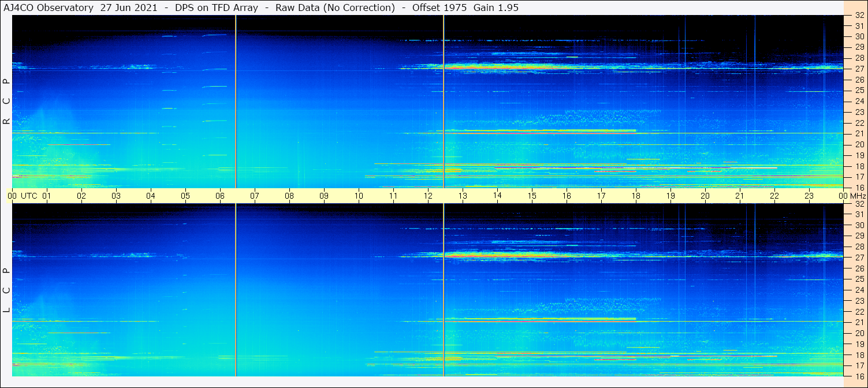Click the 30 MHz label on RCP frequency axis
868x388 pixels.
[x=859, y=36]
